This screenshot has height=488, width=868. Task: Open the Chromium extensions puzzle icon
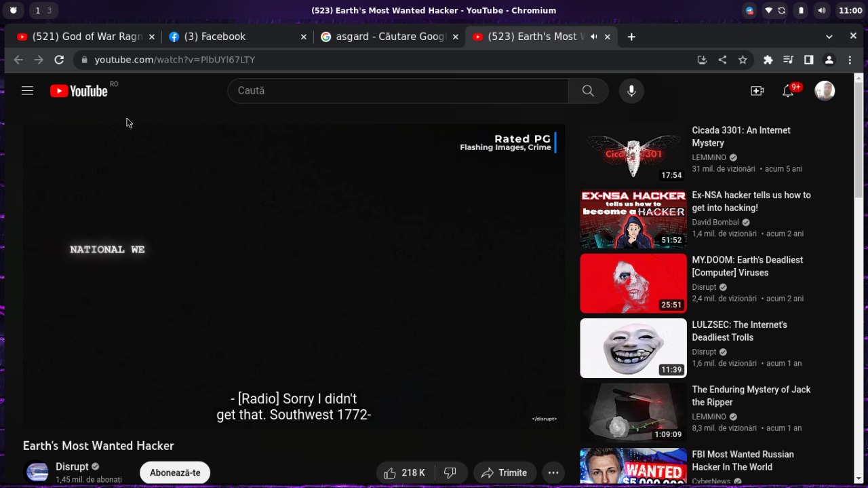click(x=768, y=60)
